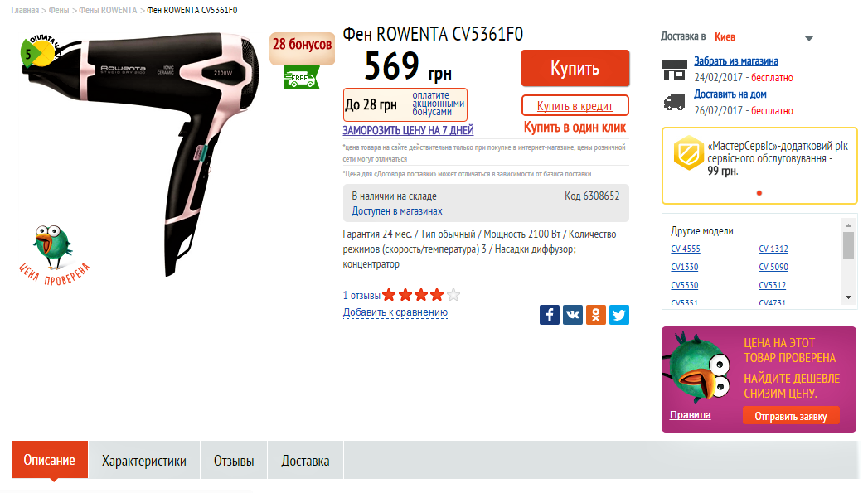Share on Odnoklassniki orange icon
The width and height of the screenshot is (868, 493).
[595, 315]
